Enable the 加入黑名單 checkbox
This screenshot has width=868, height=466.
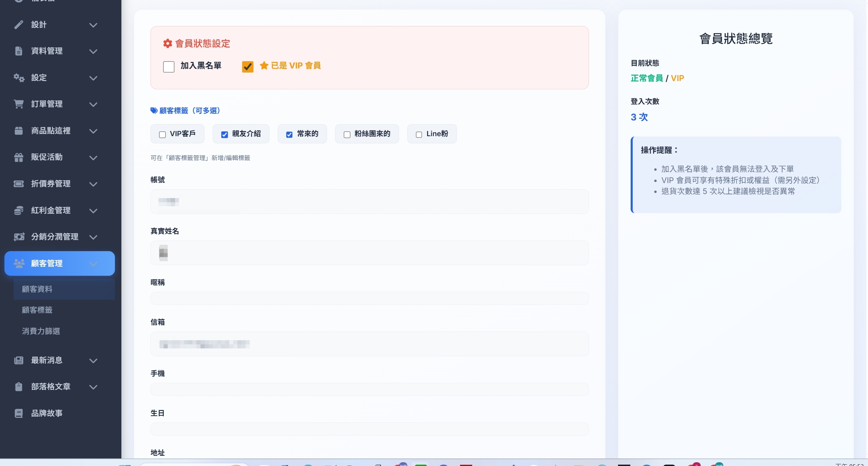coord(169,66)
